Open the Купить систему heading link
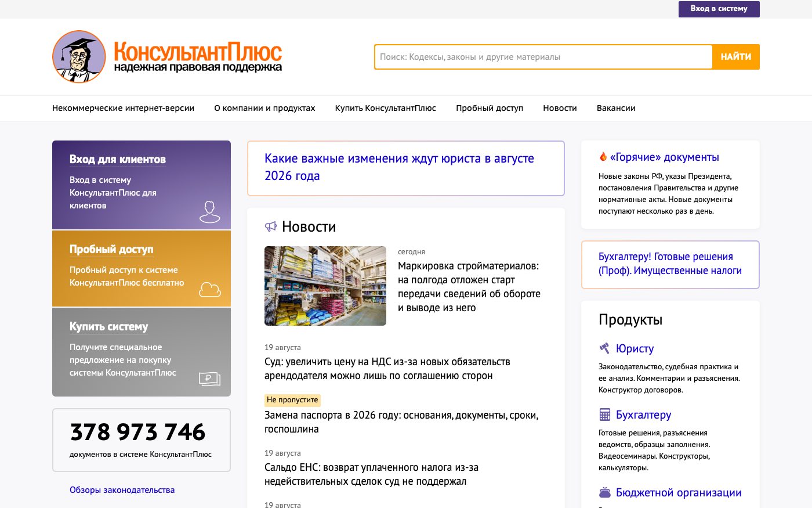812x508 pixels. [108, 326]
